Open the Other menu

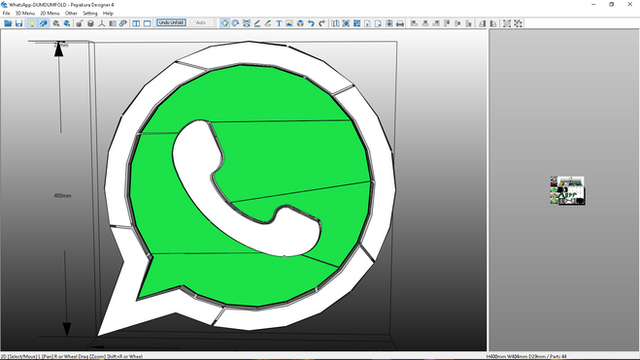point(71,13)
